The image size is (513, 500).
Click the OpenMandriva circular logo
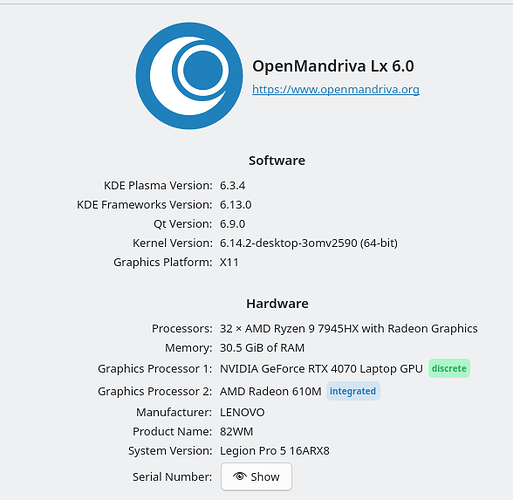click(189, 76)
